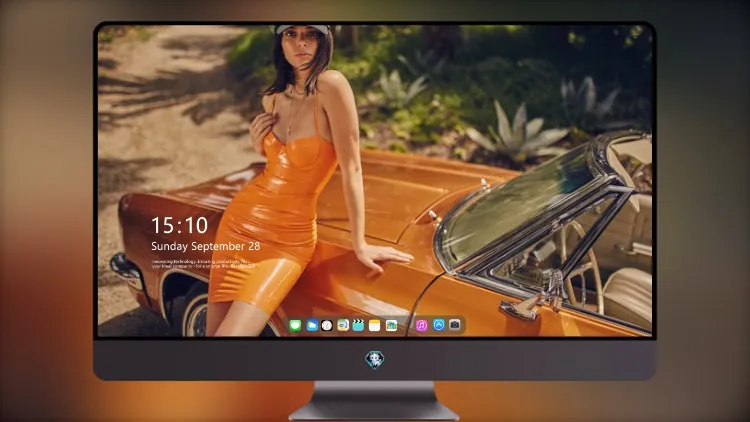Click the 15:10 clock widget

[x=180, y=225]
